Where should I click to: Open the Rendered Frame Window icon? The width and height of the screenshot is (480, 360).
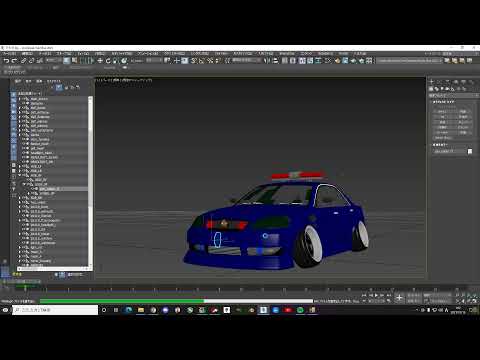(x=345, y=61)
